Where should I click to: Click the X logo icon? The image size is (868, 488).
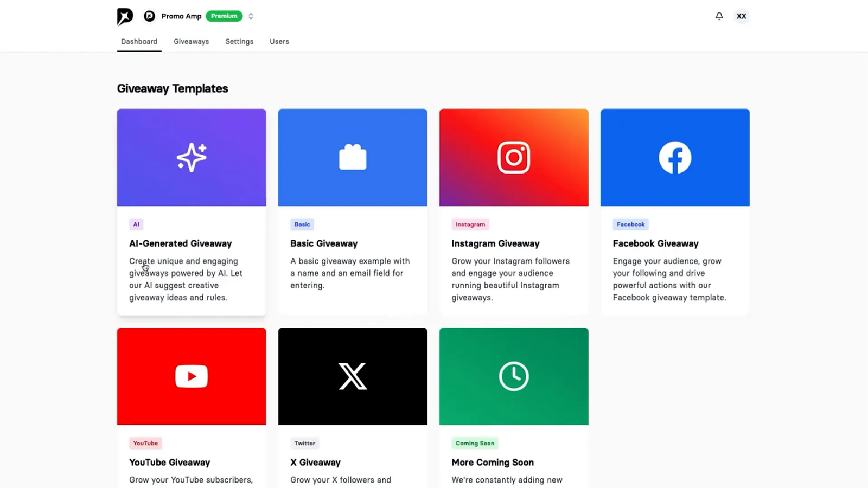353,376
